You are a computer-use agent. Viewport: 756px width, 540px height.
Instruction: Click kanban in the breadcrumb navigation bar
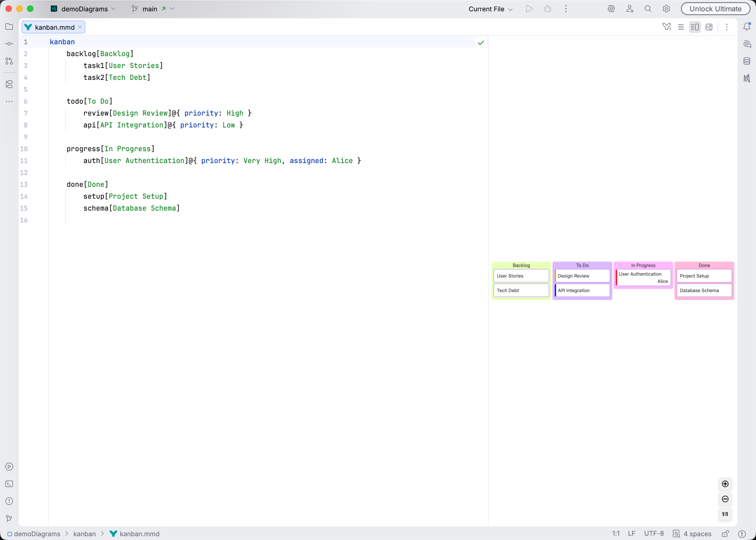click(x=85, y=534)
